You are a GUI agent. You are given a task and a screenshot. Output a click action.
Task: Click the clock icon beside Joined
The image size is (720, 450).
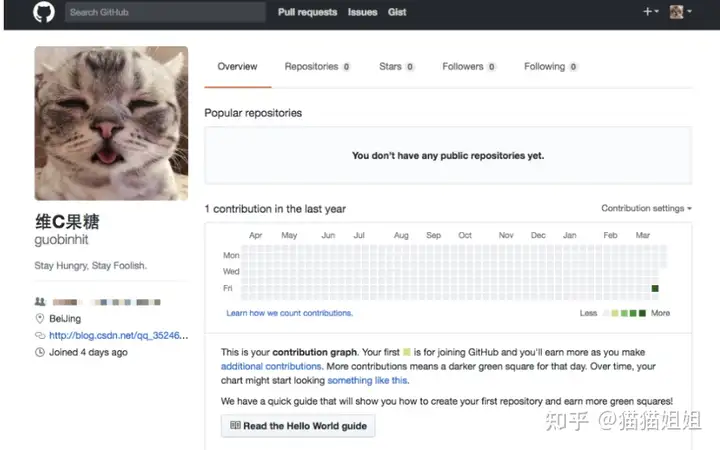click(40, 352)
